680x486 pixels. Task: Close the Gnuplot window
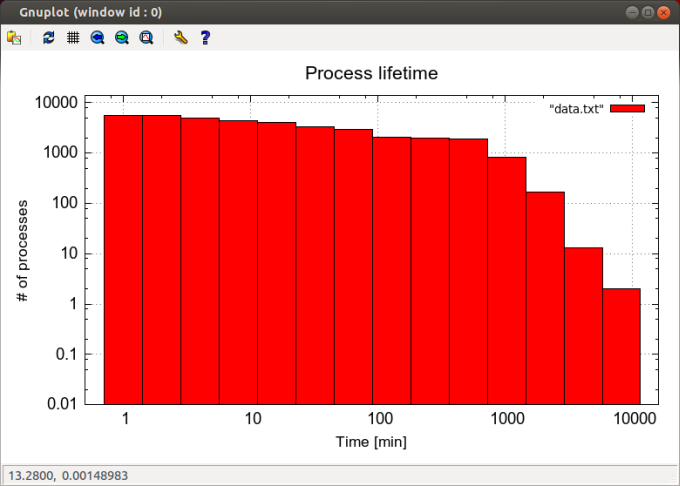point(664,12)
